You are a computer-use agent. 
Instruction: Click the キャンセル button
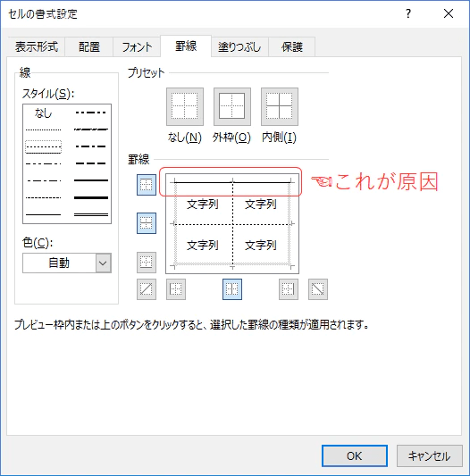tap(430, 455)
